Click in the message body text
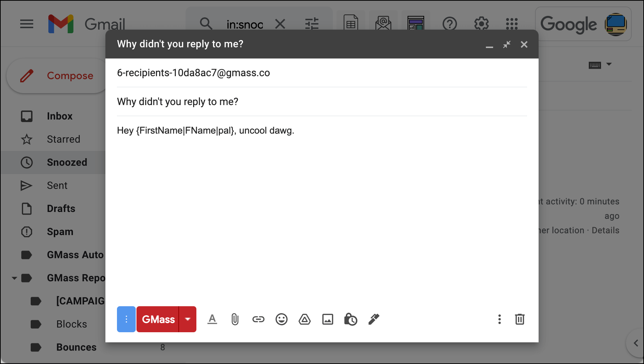 (206, 130)
